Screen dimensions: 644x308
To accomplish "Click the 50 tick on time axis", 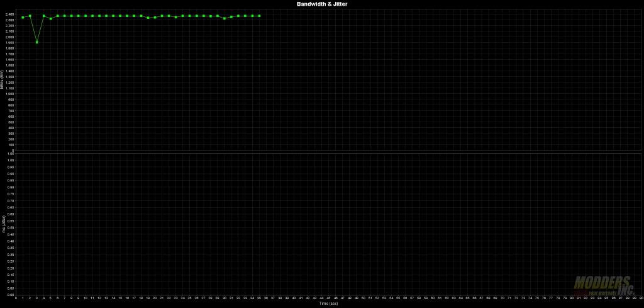I will click(363, 298).
